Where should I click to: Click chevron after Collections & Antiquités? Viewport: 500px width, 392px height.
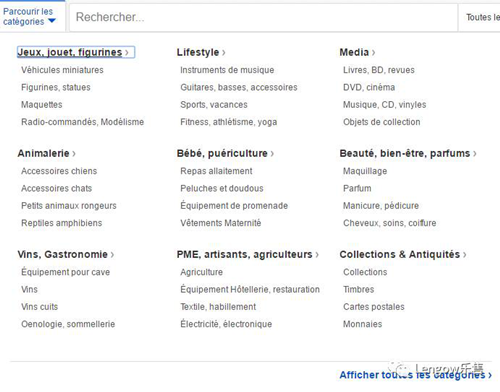(464, 255)
